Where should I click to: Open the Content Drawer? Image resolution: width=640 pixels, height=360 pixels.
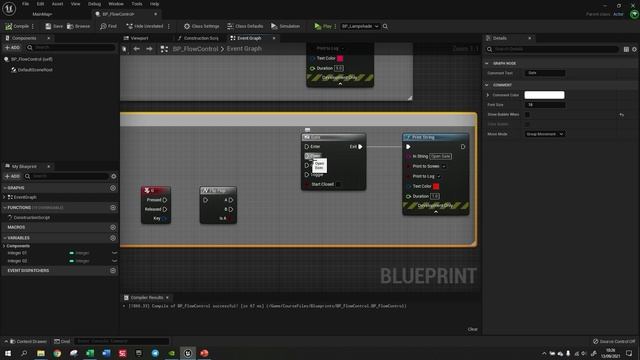tap(28, 341)
